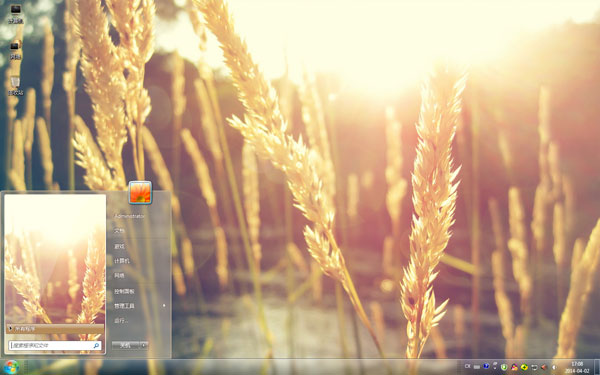Open Computer (计算机) in Start menu
This screenshot has height=375, width=600.
click(122, 261)
